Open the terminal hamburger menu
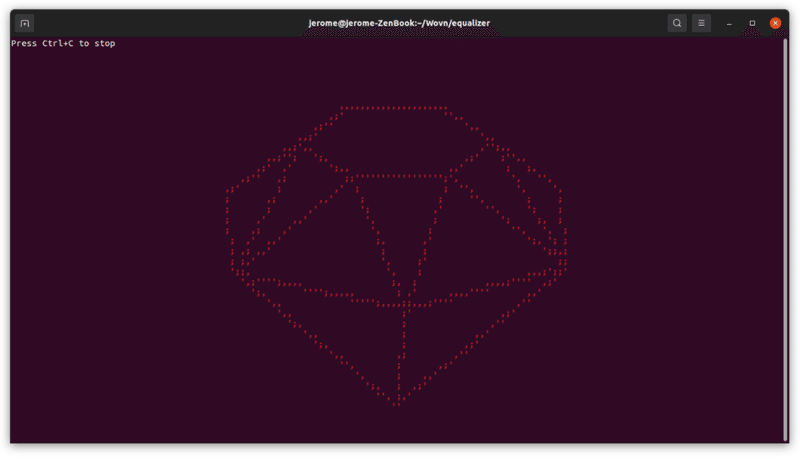This screenshot has height=459, width=800. coord(701,23)
